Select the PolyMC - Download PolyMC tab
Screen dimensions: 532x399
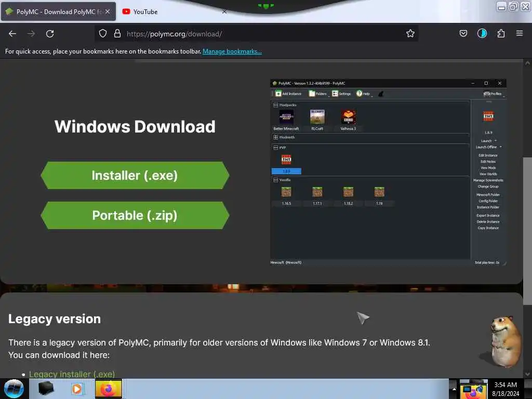pyautogui.click(x=58, y=11)
